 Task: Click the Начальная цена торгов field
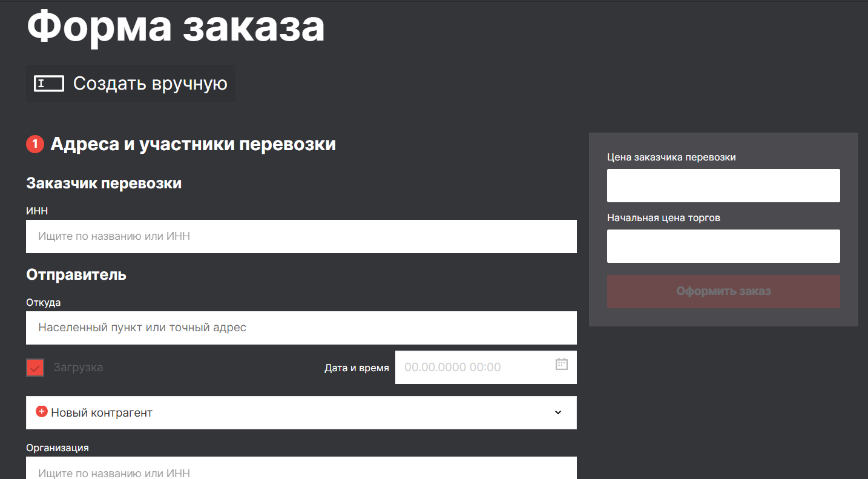[723, 246]
